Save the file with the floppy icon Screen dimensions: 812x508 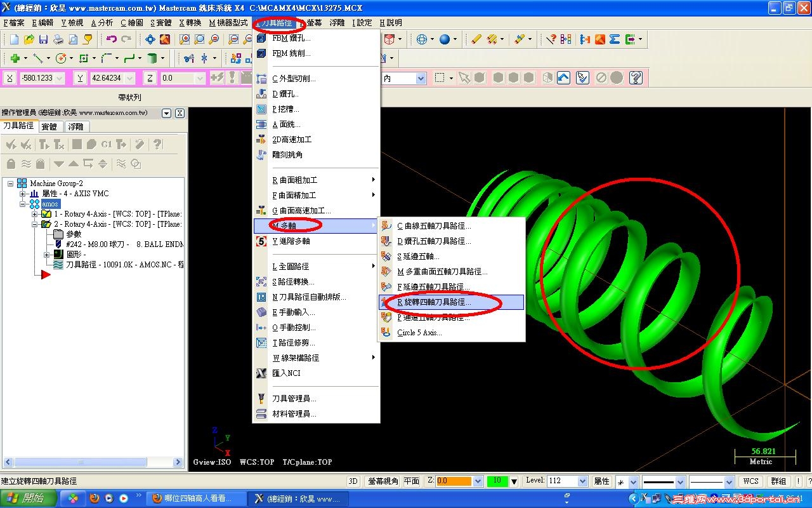pyautogui.click(x=44, y=39)
